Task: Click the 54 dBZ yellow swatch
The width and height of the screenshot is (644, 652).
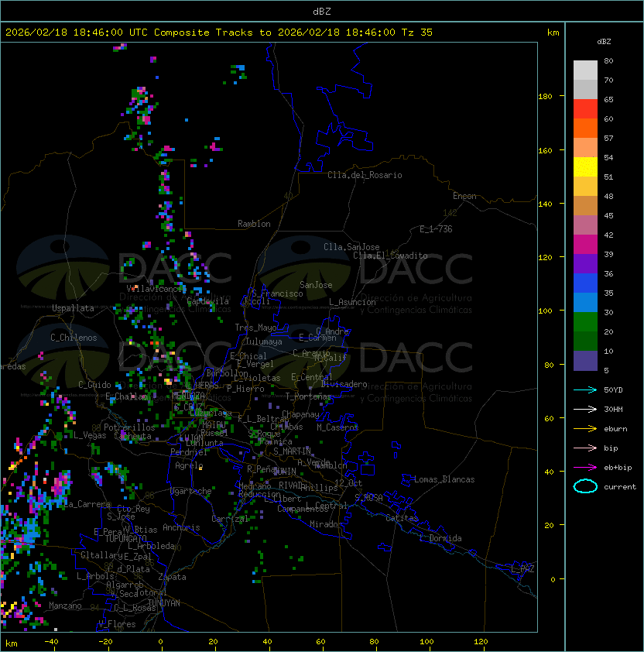Action: [585, 166]
